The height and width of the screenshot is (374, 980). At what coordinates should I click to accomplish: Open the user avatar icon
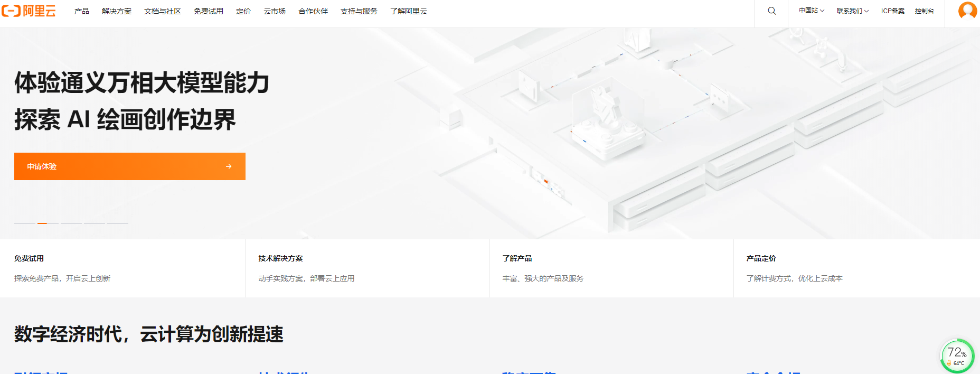[967, 10]
